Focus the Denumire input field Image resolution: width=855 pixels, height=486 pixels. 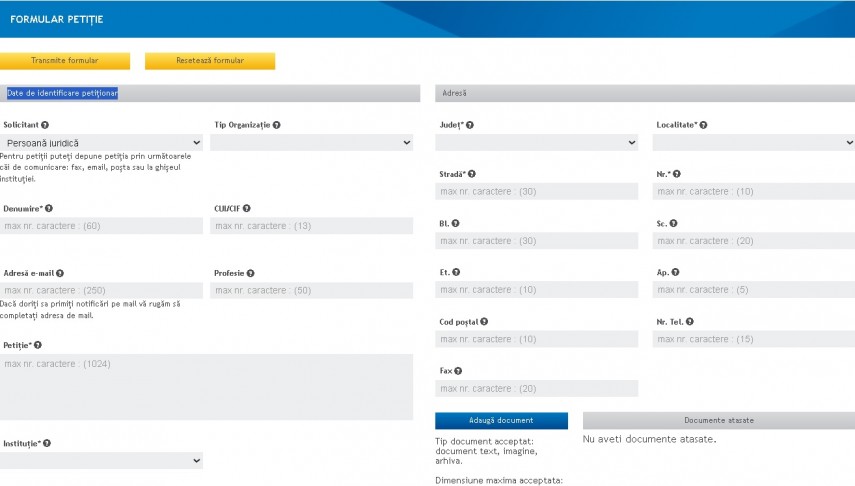point(101,226)
